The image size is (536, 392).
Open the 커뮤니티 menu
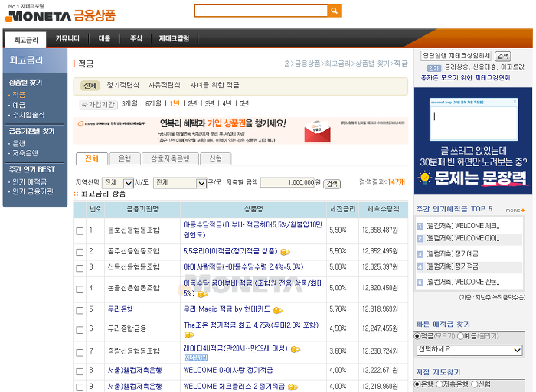(x=67, y=38)
